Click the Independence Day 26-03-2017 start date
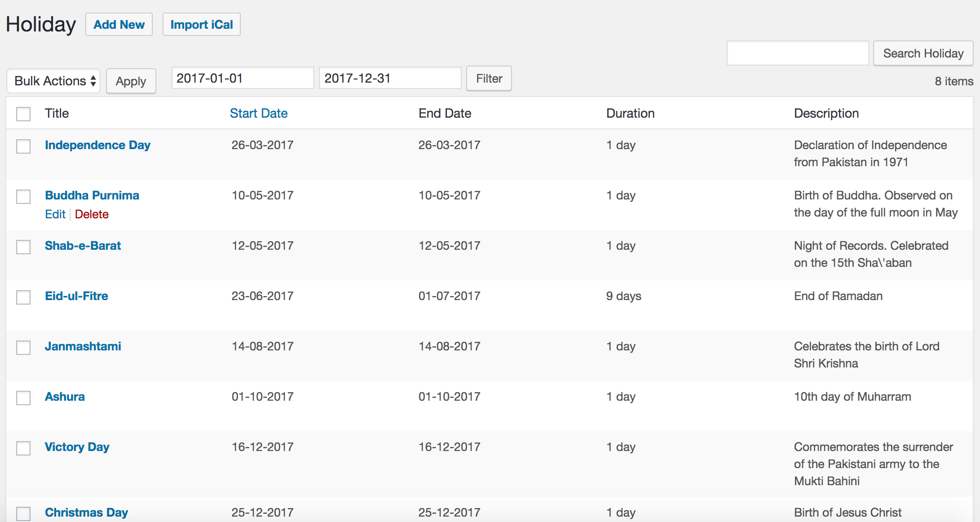980x522 pixels. coord(262,145)
